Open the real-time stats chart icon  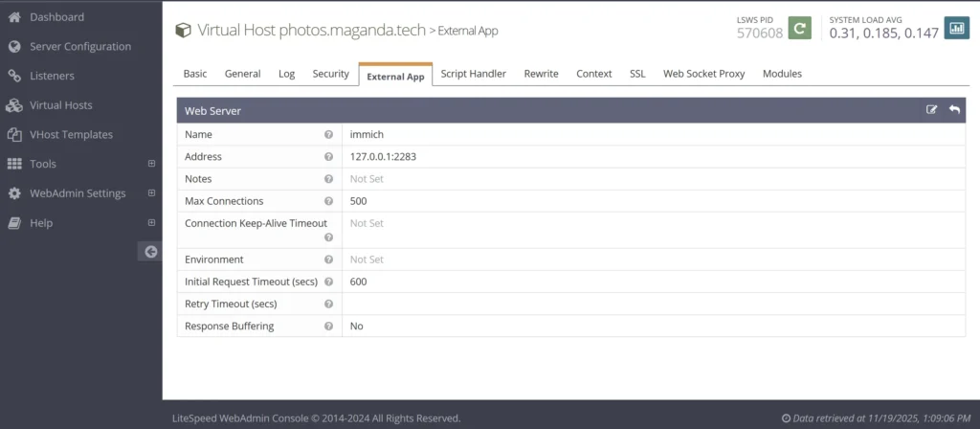coord(956,28)
